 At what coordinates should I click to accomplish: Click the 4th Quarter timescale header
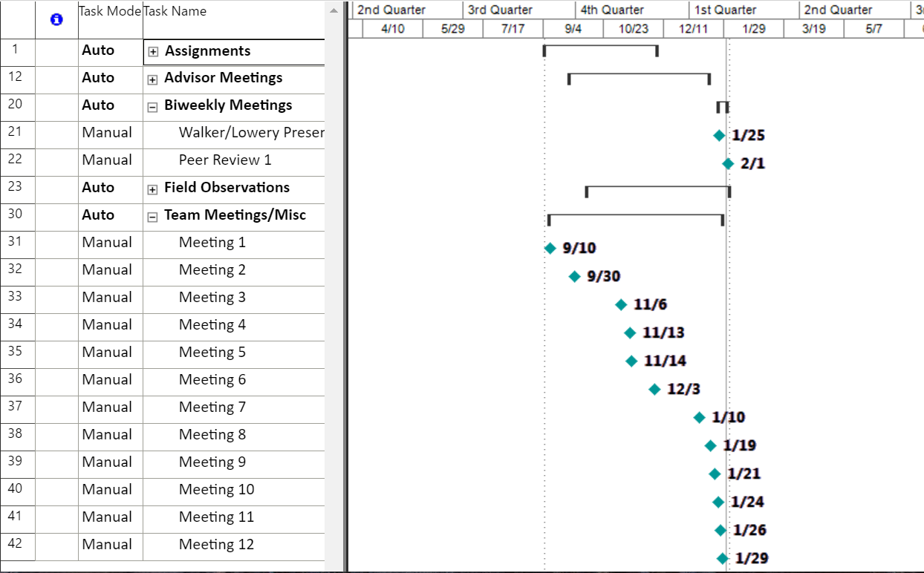pos(612,10)
